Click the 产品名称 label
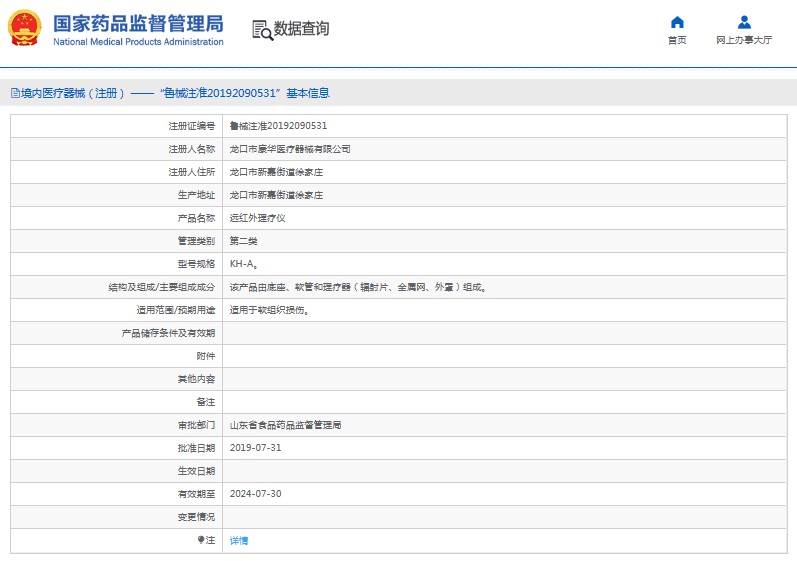 (196, 218)
